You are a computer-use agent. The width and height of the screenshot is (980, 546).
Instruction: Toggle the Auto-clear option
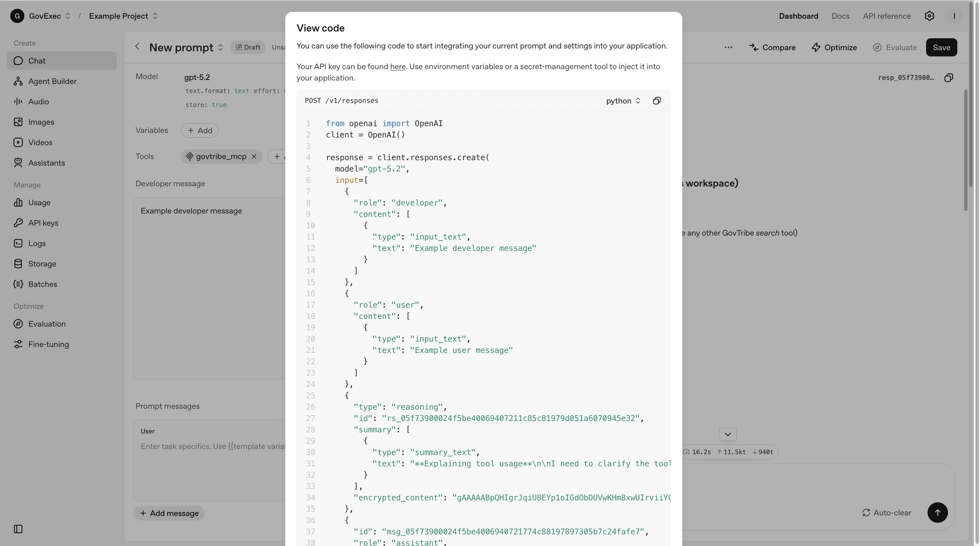(886, 513)
